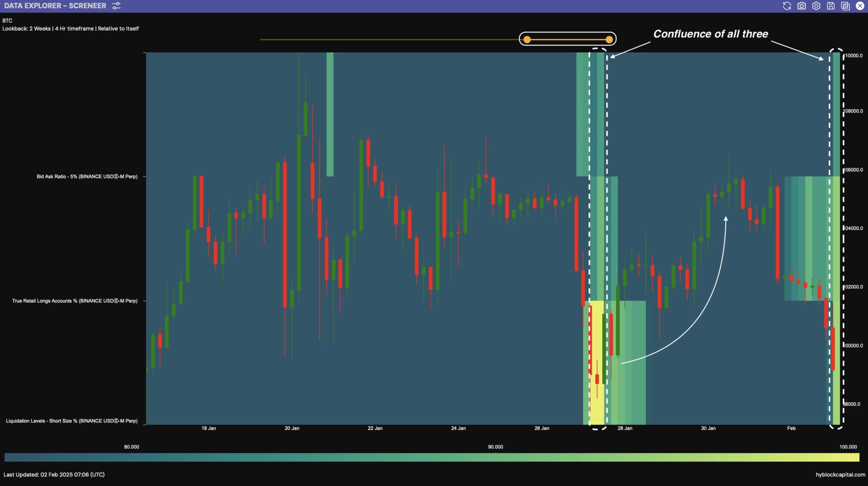Refresh the screener data
This screenshot has height=486, width=868.
[x=787, y=6]
